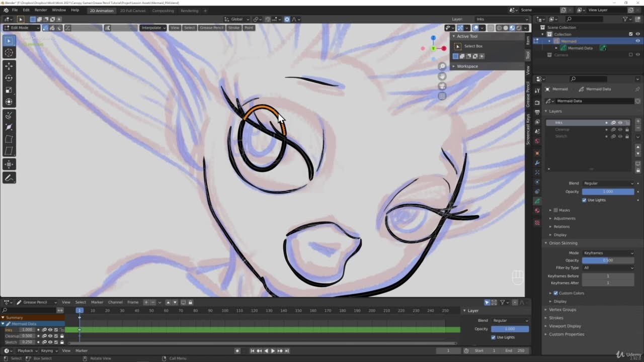Viewport: 644px width, 362px height.
Task: Pin the properties editor context
Action: pyautogui.click(x=637, y=89)
